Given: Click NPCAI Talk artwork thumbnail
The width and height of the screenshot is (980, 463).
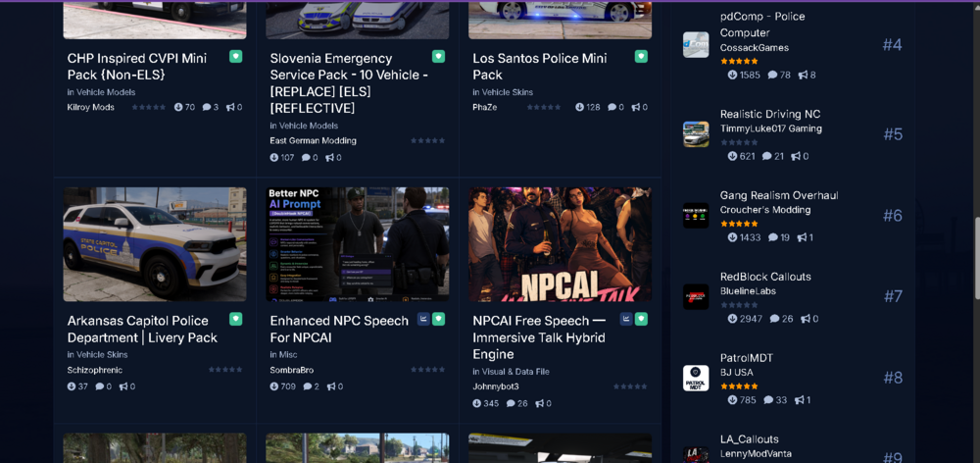Looking at the screenshot, I should pyautogui.click(x=560, y=244).
